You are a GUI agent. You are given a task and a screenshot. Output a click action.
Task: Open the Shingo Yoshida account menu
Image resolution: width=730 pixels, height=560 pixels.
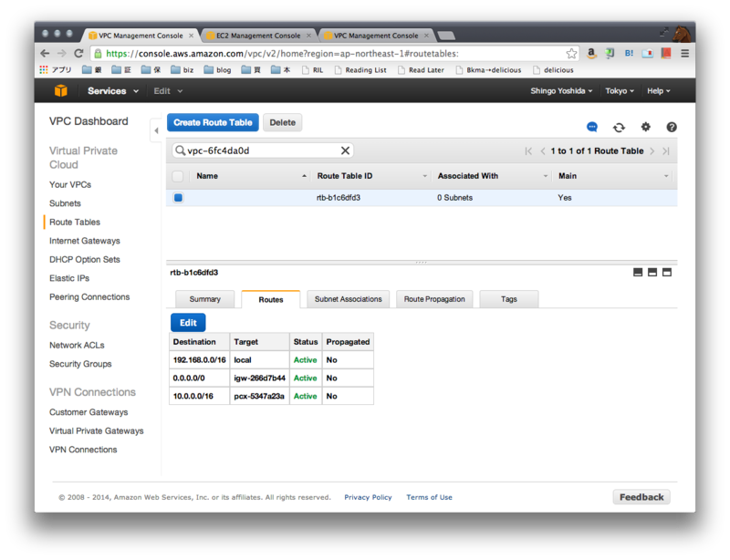click(561, 91)
